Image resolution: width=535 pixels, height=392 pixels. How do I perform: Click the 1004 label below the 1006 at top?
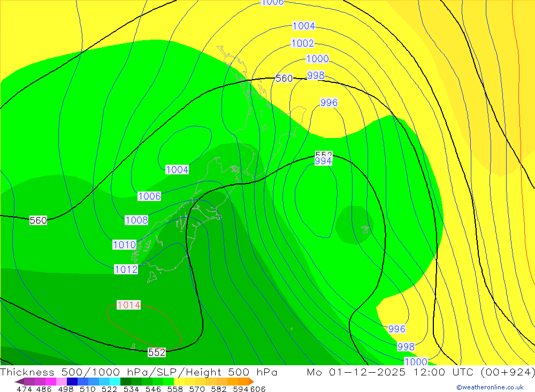pos(304,26)
